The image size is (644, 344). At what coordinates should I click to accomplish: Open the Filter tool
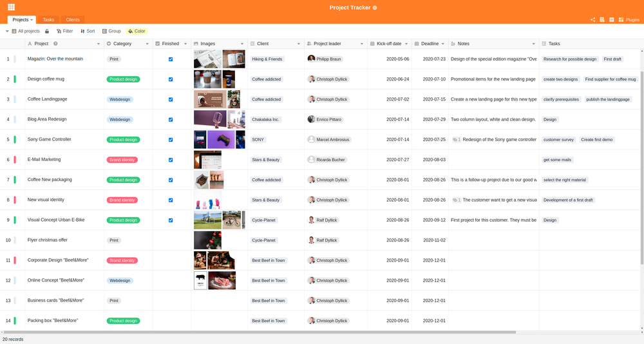64,31
